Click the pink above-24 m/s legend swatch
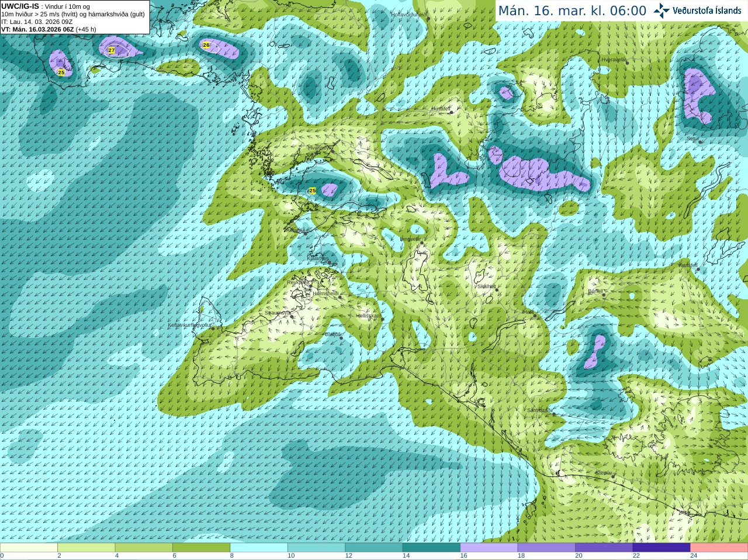This screenshot has width=748, height=560. click(719, 548)
